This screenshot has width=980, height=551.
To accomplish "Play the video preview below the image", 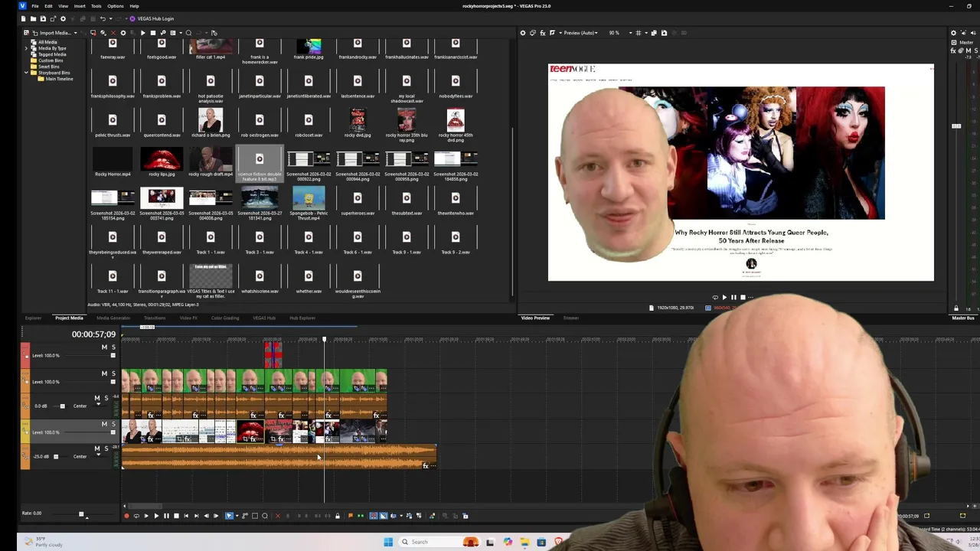I will tap(724, 298).
